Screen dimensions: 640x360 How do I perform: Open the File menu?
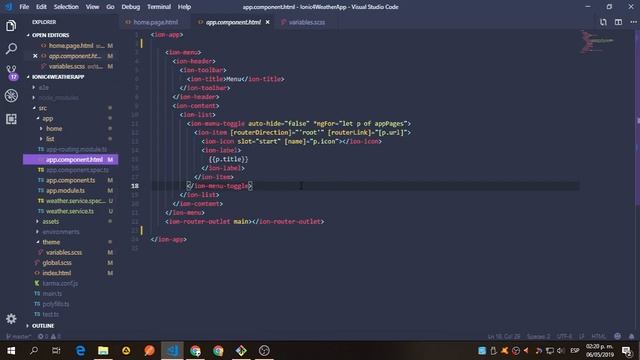(24, 7)
